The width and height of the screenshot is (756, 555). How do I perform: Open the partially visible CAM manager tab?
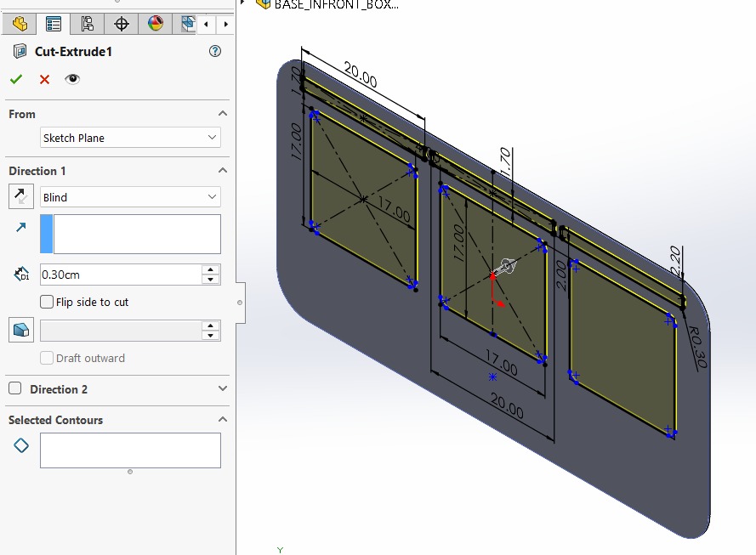(188, 24)
